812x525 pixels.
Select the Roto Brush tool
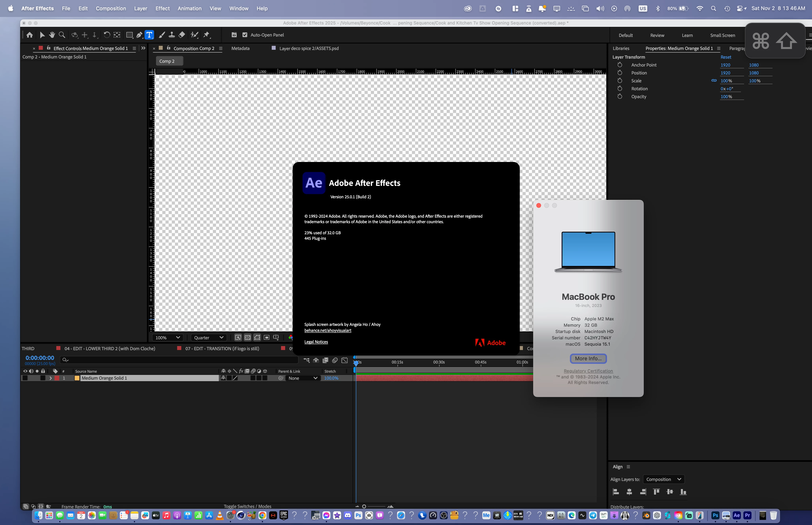point(194,35)
